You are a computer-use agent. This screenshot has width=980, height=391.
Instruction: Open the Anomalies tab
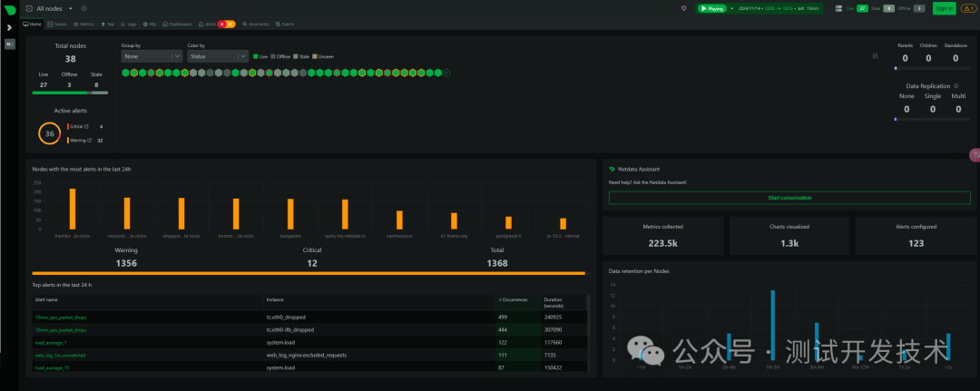[x=255, y=24]
